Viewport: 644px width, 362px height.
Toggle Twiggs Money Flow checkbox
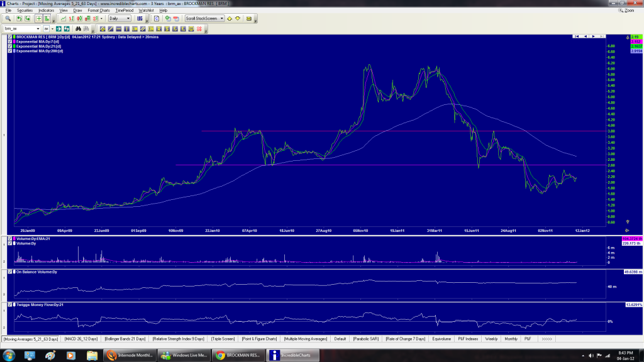[x=10, y=305]
